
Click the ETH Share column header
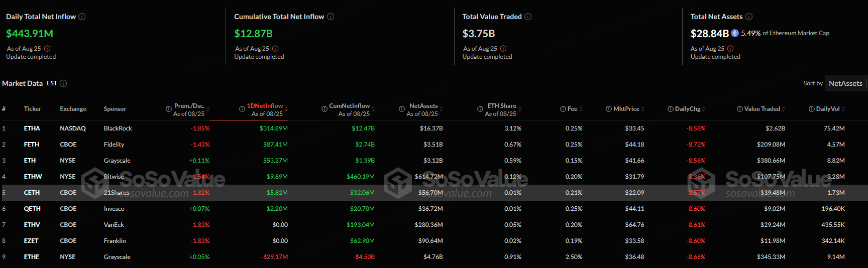click(501, 106)
